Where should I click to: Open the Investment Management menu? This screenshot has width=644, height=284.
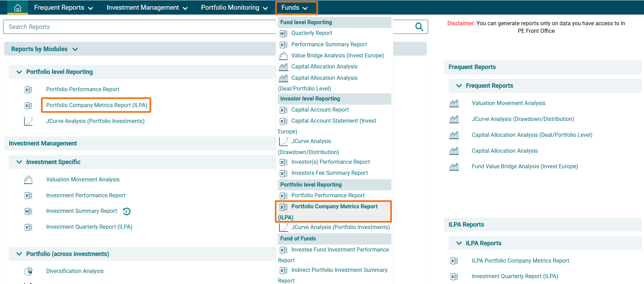[x=147, y=8]
